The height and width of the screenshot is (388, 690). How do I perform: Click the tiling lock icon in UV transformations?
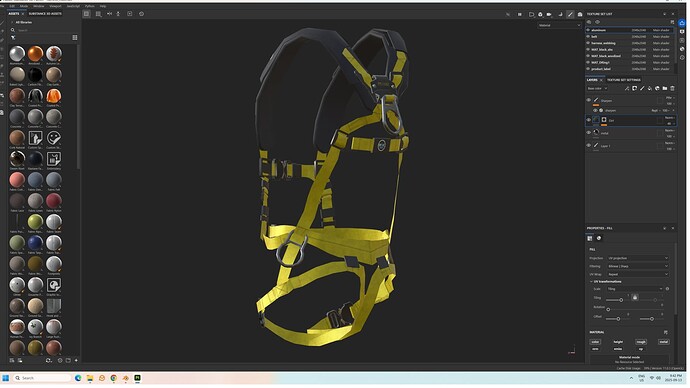[x=635, y=298]
